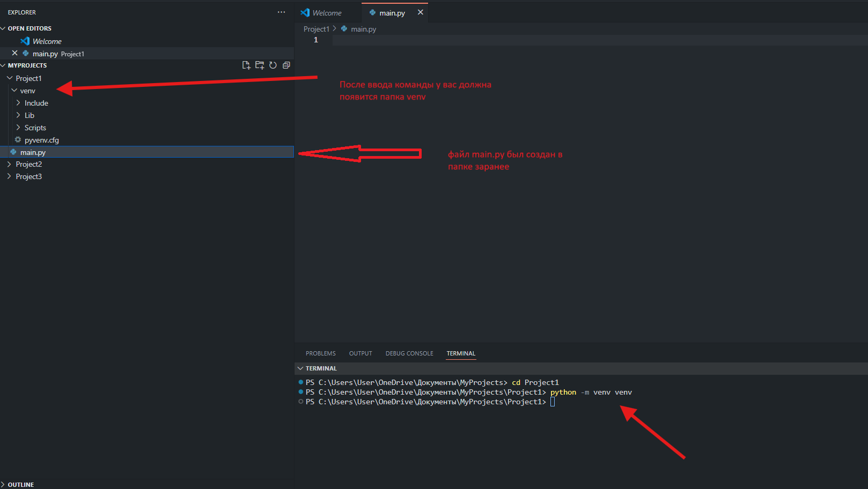Close main.py in Open Editors list

(x=14, y=54)
